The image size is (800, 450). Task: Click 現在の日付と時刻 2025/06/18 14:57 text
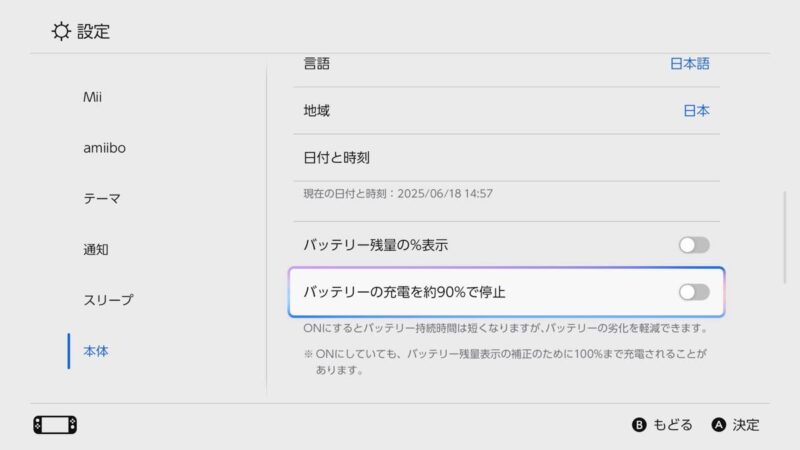(398, 193)
